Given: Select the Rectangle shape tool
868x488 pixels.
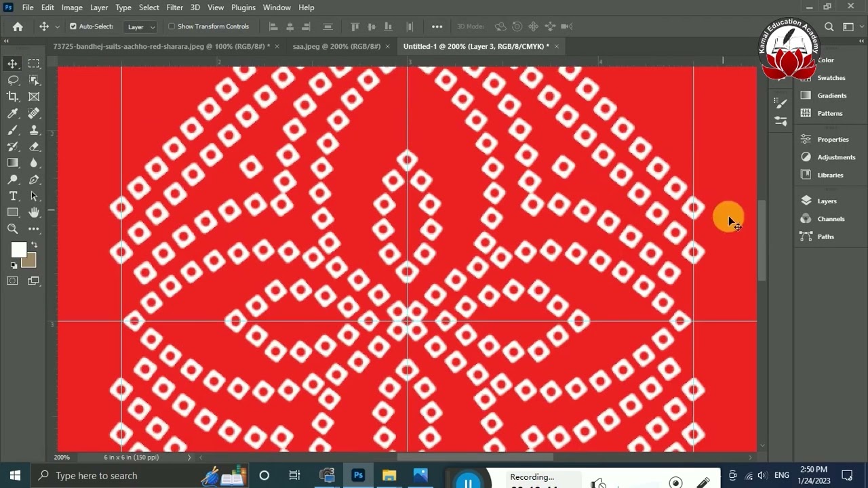Looking at the screenshot, I should 13,213.
